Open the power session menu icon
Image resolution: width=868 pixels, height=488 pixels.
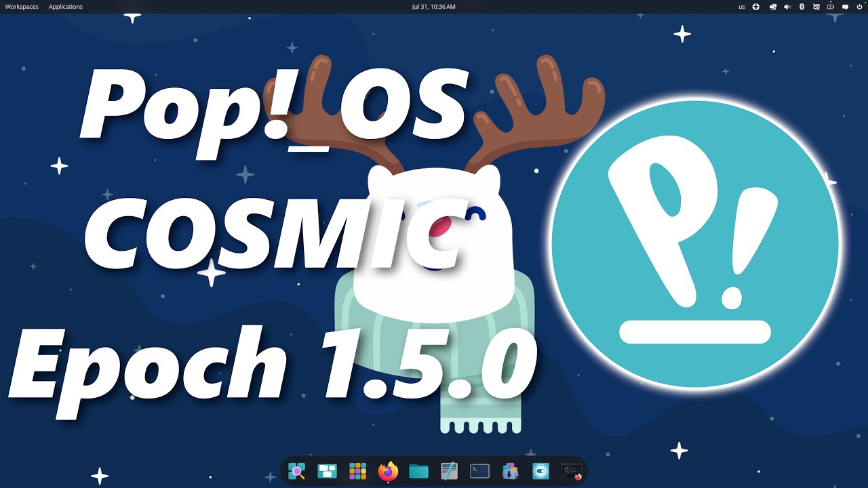point(860,7)
